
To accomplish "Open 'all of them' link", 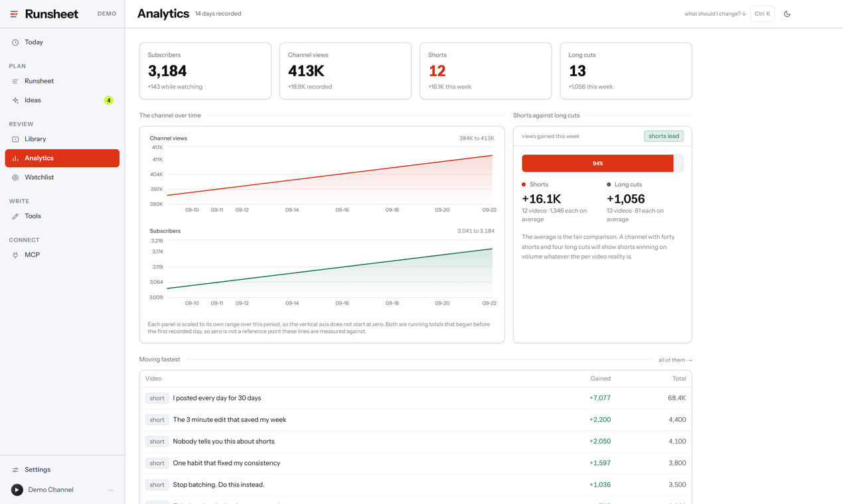I will [x=675, y=360].
